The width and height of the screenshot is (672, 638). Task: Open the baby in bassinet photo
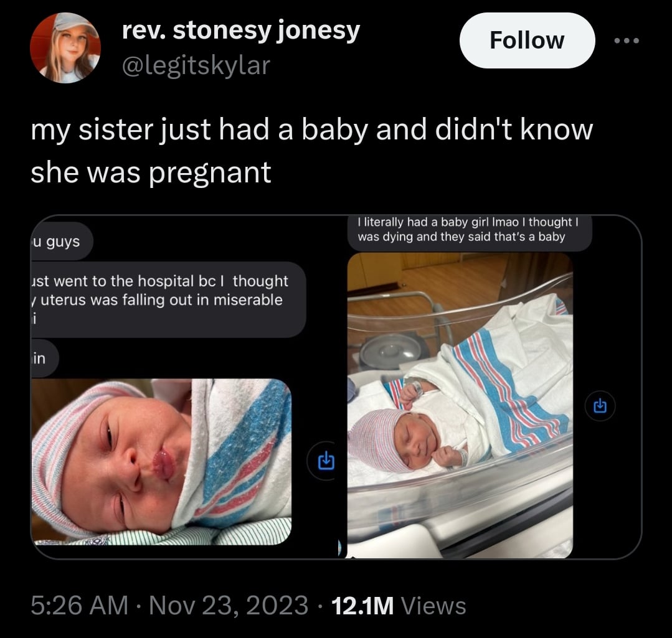(x=460, y=405)
